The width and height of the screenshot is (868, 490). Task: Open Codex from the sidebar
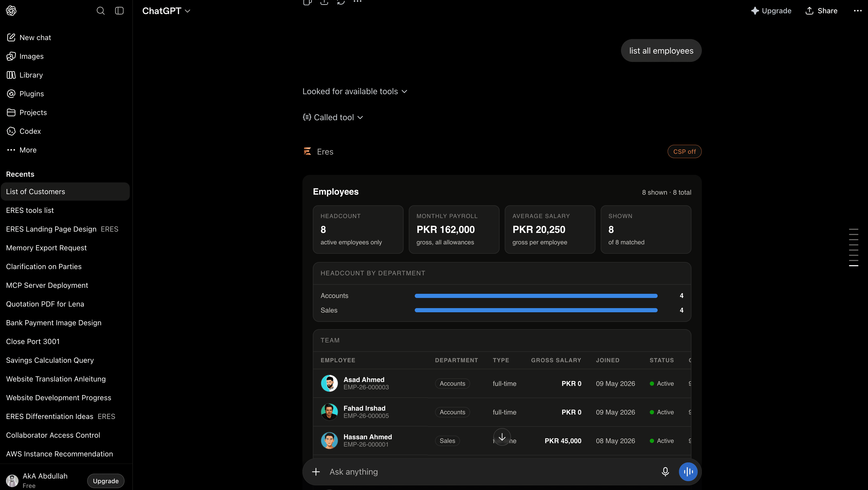tap(65, 131)
